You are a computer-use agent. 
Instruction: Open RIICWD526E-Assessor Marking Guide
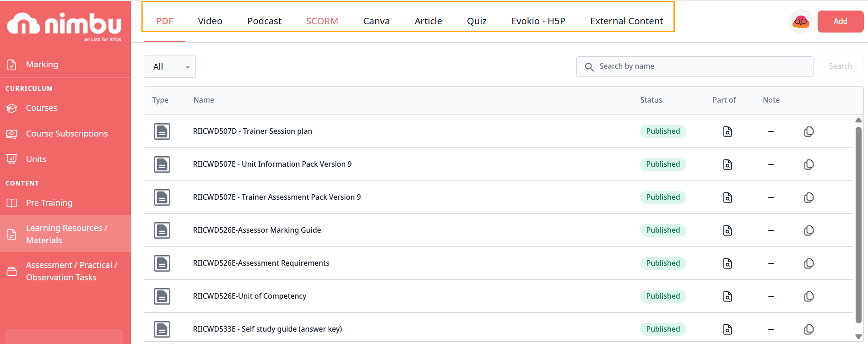pos(257,230)
